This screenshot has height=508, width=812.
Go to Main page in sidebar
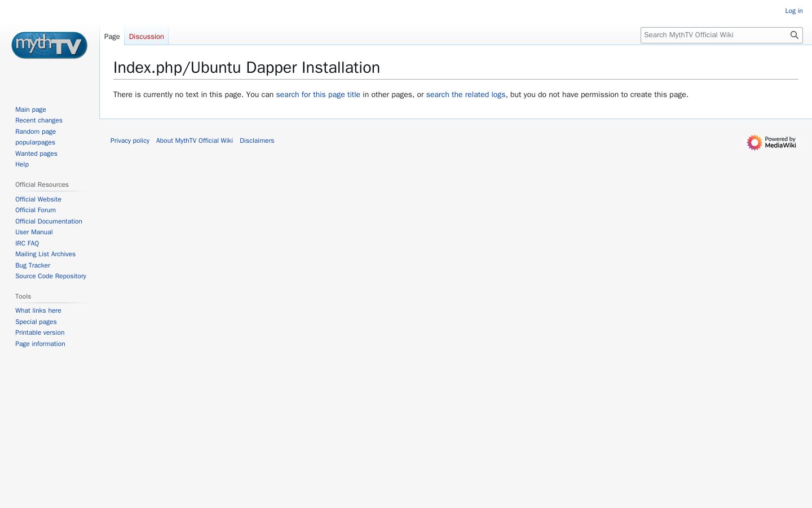point(30,110)
